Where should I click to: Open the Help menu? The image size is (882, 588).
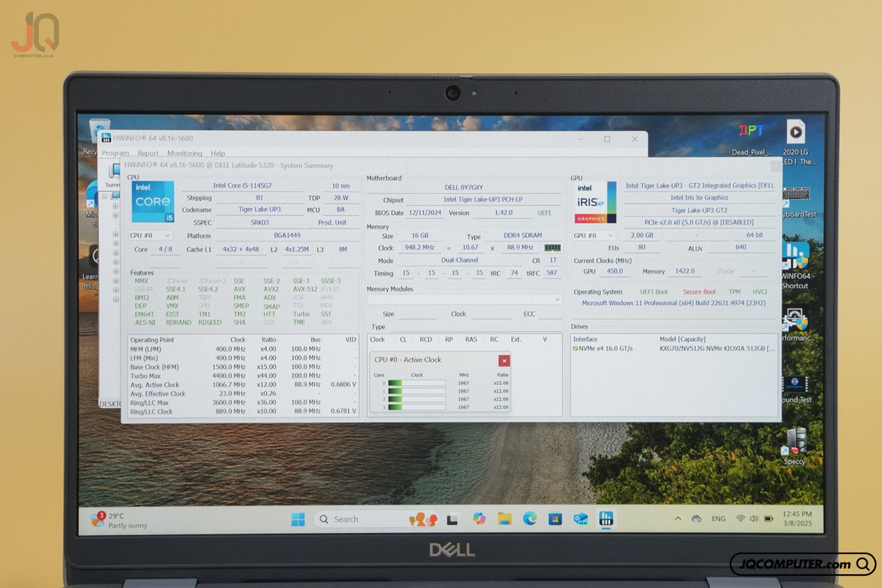tap(218, 153)
